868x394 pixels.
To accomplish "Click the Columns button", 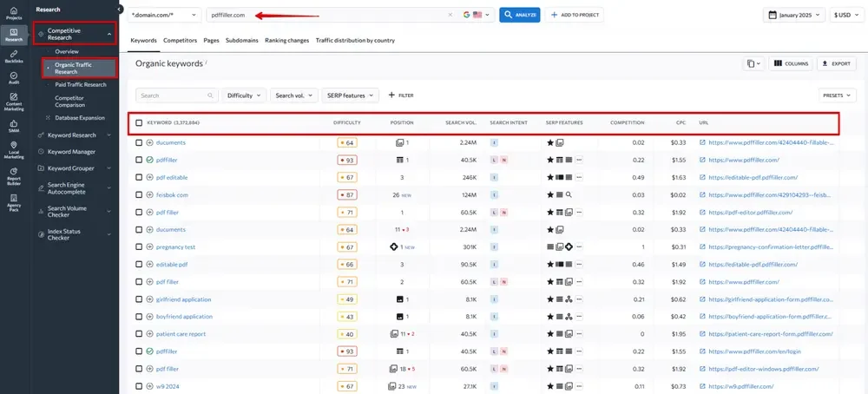I will click(x=791, y=63).
